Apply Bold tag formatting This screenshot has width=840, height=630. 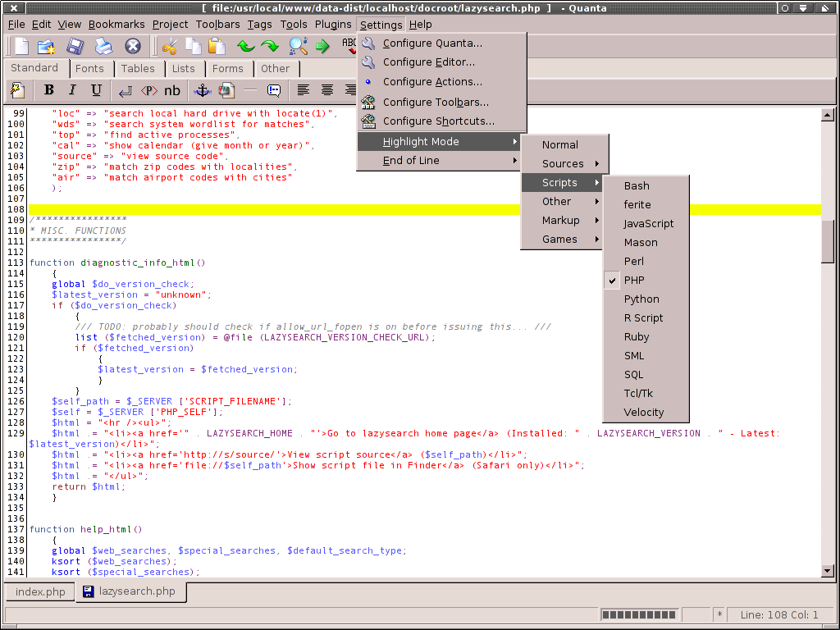click(x=49, y=90)
